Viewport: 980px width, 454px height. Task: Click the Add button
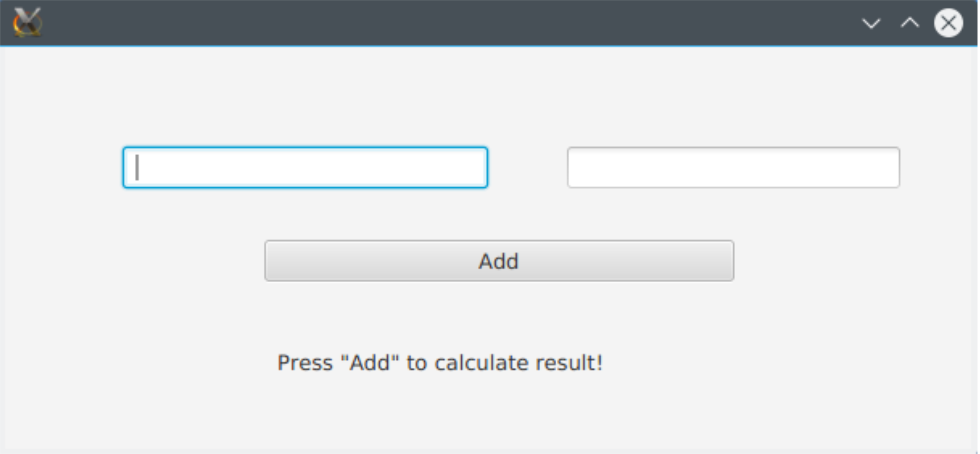pos(499,261)
